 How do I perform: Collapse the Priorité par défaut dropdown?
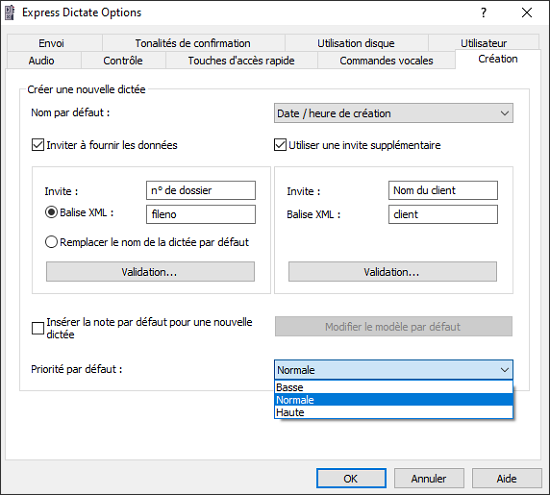click(394, 370)
